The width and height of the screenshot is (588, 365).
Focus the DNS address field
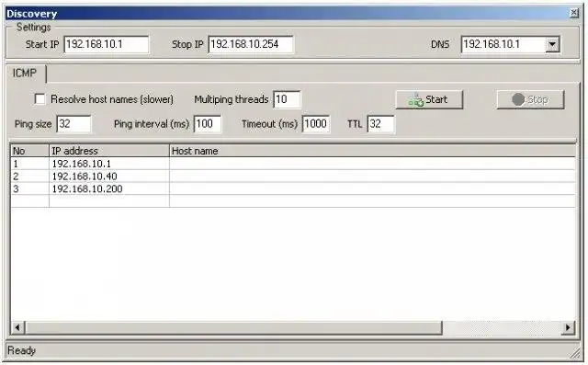pyautogui.click(x=503, y=45)
